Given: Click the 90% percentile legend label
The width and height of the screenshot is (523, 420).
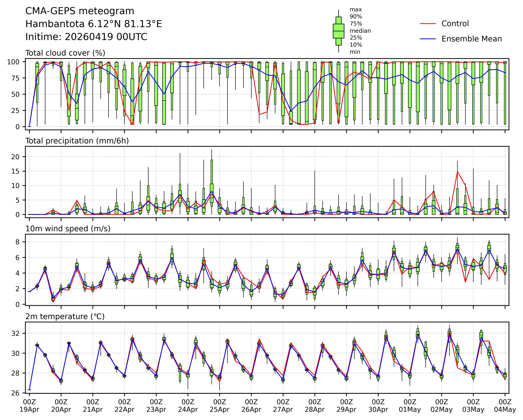Looking at the screenshot, I should coord(356,17).
